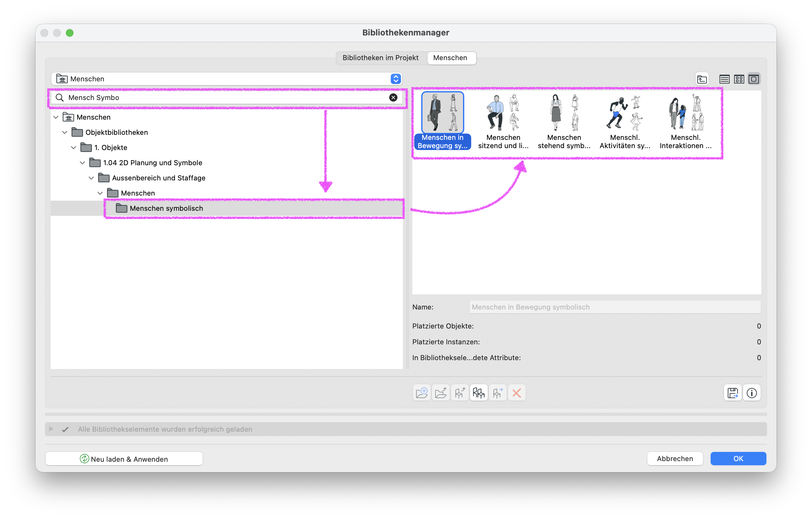
Task: Select Menschen in Bewegung symbolisch thumbnail
Action: point(442,112)
